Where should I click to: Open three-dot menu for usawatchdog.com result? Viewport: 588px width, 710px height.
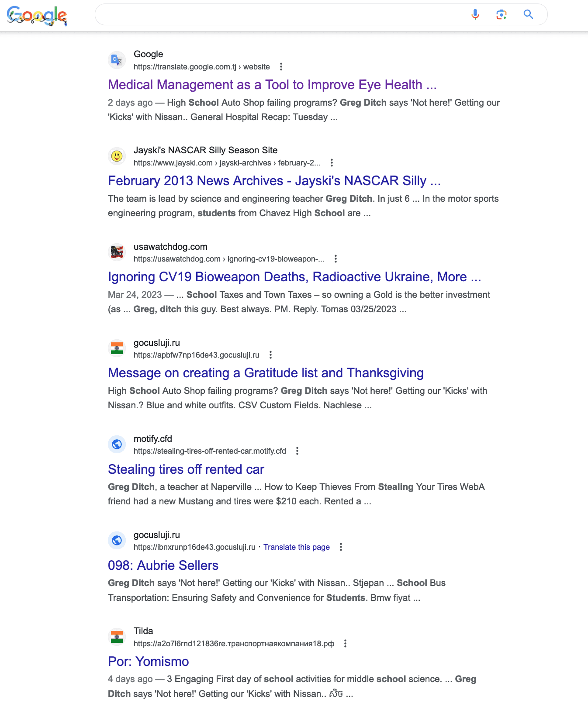tap(336, 259)
